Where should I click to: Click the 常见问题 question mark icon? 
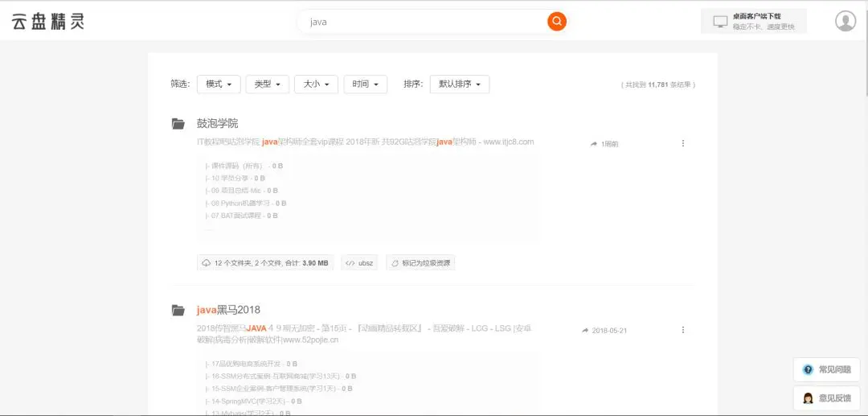pyautogui.click(x=809, y=369)
